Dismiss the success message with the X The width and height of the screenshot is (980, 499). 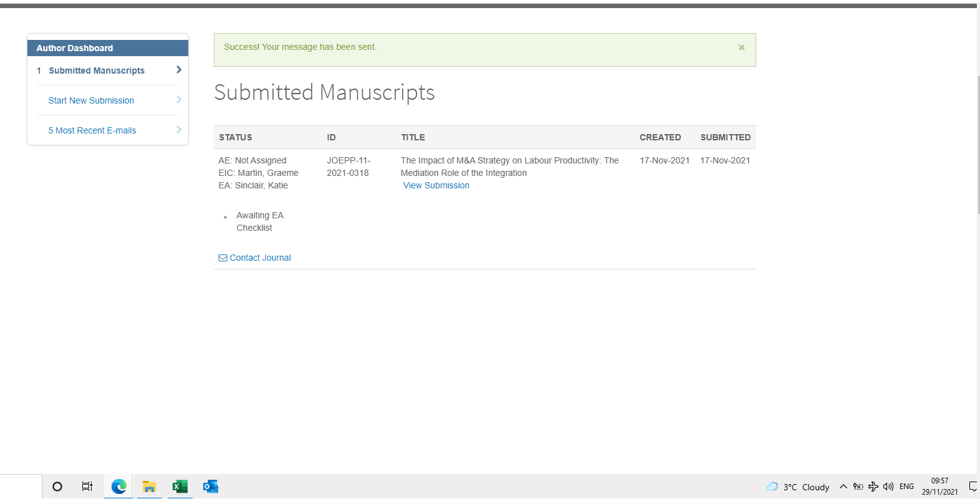click(741, 47)
